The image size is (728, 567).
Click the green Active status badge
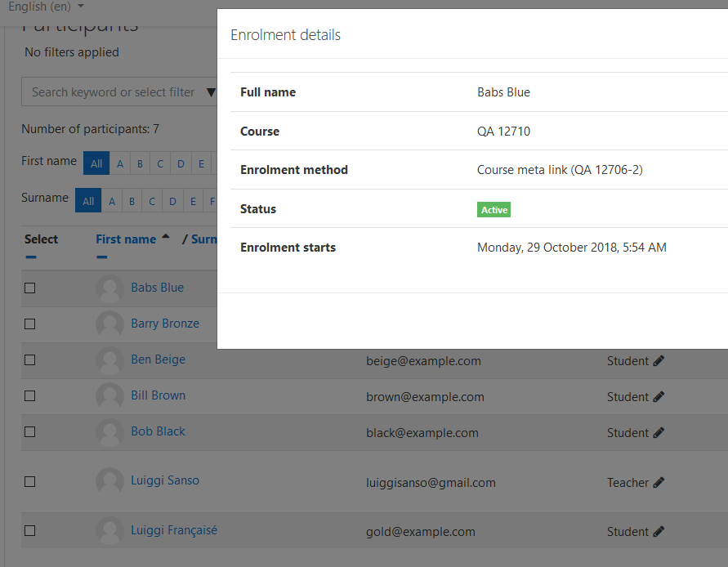(494, 210)
